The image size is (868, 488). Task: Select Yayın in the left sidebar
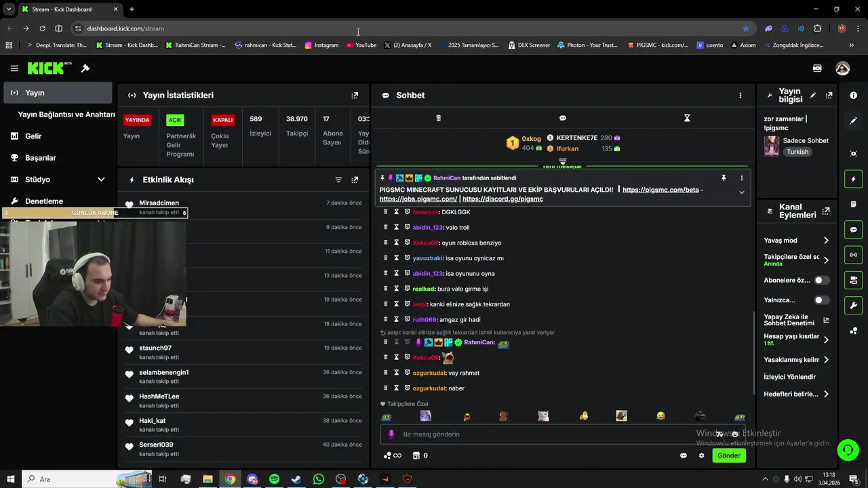[58, 93]
